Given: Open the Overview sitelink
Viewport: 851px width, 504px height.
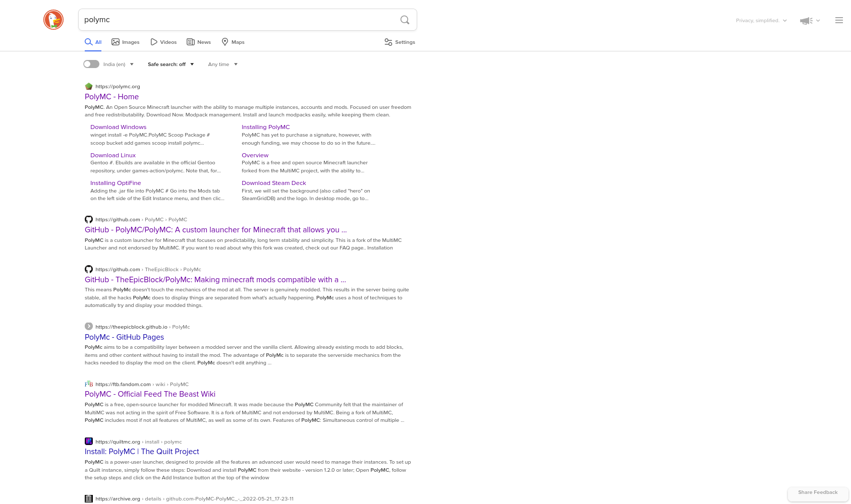Looking at the screenshot, I should 255,155.
